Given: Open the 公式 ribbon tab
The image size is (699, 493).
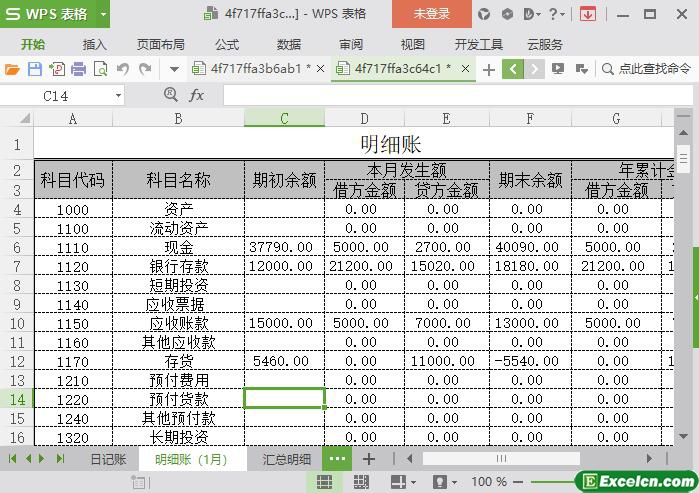Looking at the screenshot, I should click(x=227, y=45).
